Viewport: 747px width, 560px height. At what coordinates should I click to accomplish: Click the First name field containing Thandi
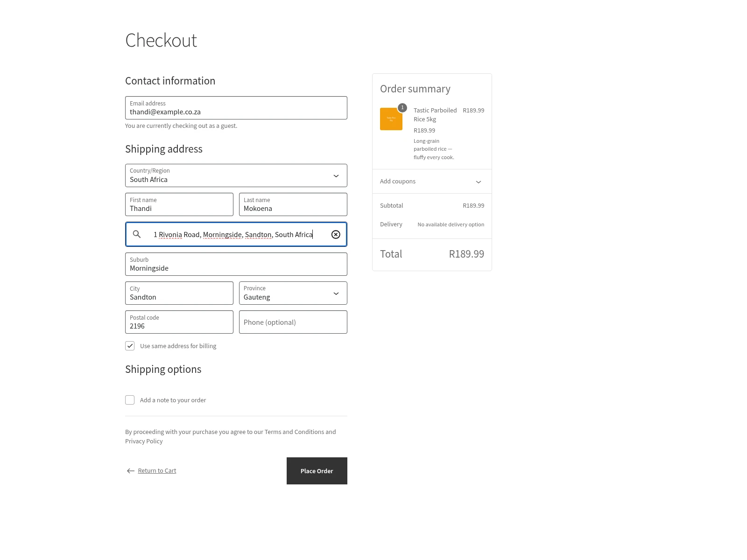(x=179, y=204)
